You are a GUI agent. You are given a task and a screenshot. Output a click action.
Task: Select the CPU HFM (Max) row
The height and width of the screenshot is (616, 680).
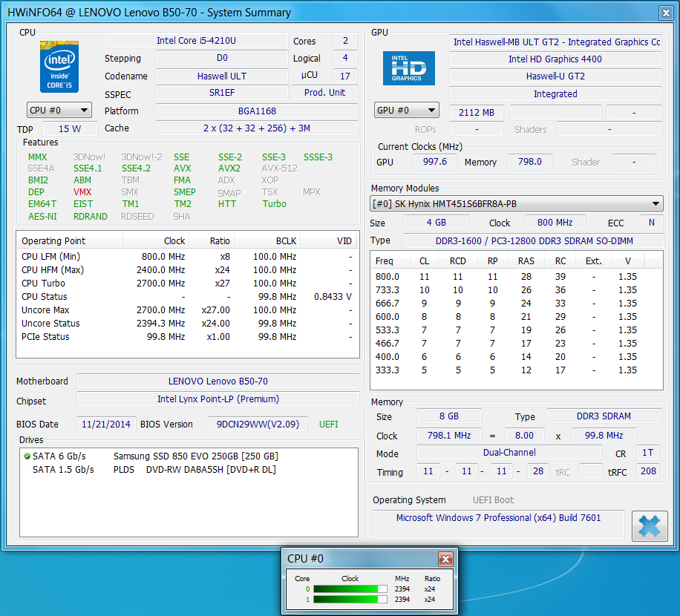click(x=187, y=270)
